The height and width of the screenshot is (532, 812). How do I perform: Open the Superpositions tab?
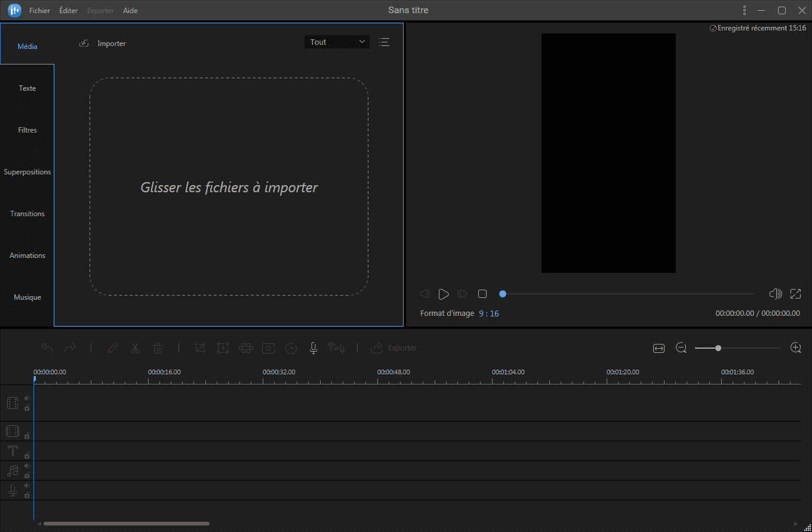(27, 172)
